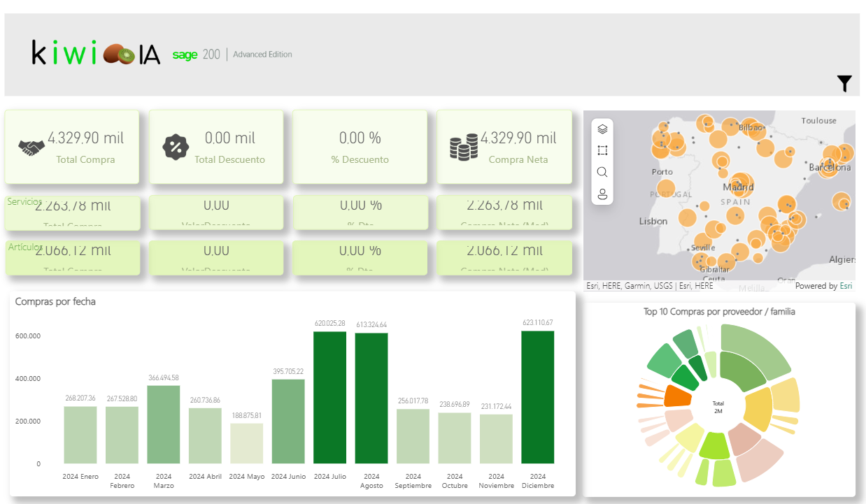Image resolution: width=866 pixels, height=504 pixels.
Task: Click the kiwi fruit logo in header
Action: [119, 55]
